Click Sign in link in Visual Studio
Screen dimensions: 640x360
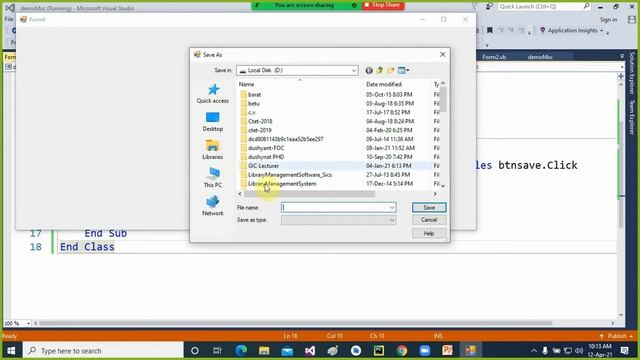(608, 20)
